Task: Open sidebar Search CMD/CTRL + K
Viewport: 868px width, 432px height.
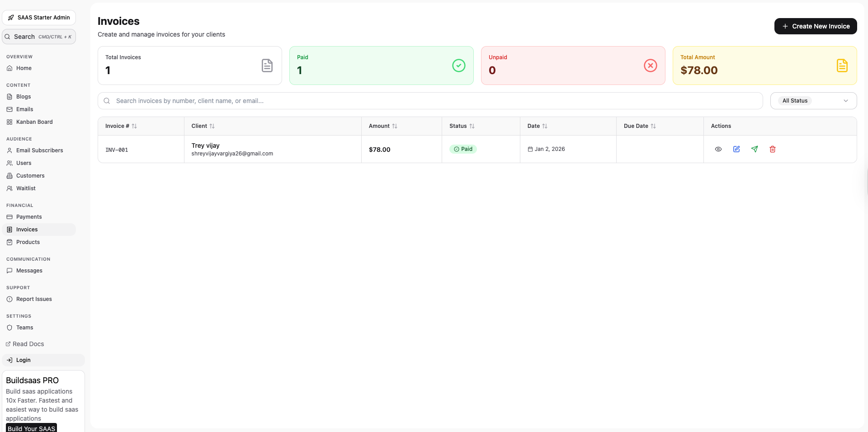Action: (39, 37)
